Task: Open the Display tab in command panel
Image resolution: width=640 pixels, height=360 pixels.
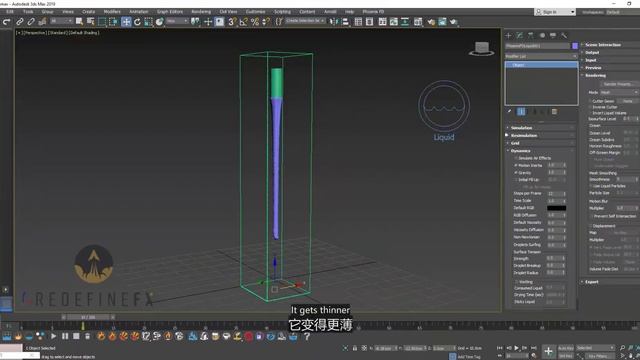Action: click(553, 36)
